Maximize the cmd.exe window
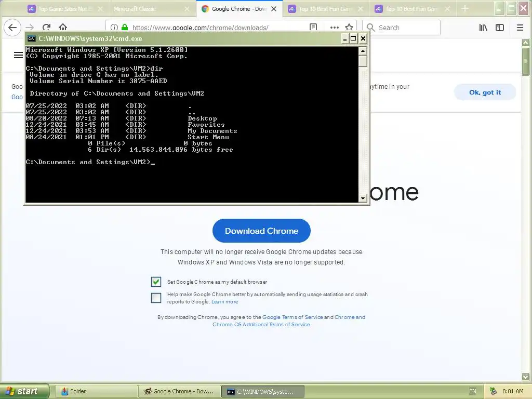 click(353, 38)
